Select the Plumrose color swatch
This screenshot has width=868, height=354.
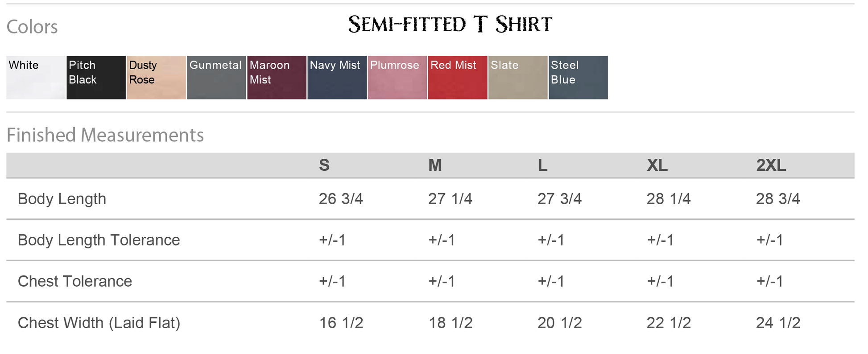tap(397, 77)
